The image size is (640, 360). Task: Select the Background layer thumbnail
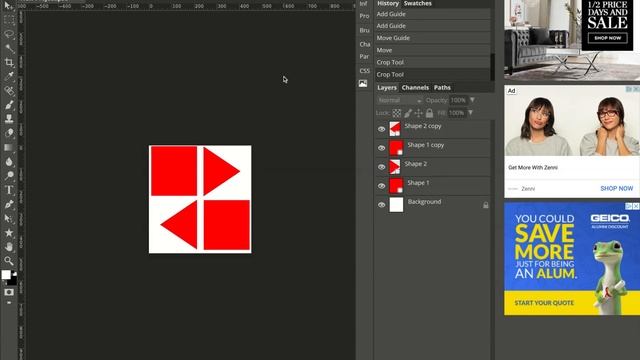(x=396, y=204)
